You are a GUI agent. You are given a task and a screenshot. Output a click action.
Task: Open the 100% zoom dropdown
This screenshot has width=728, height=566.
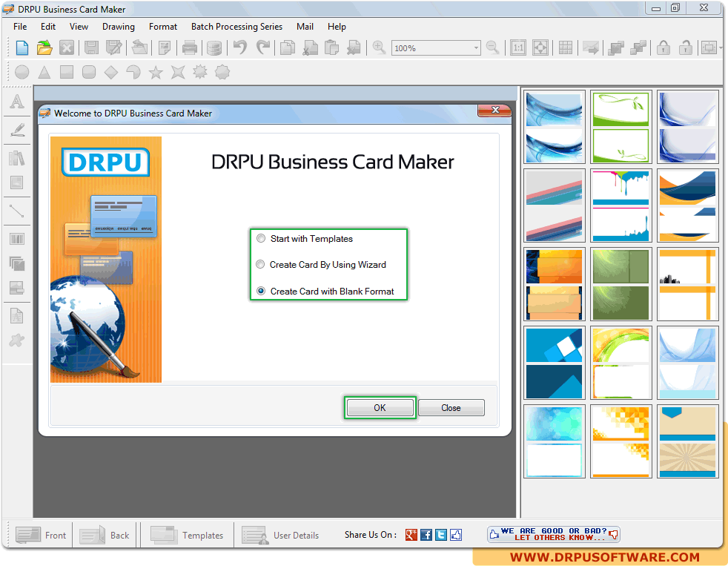point(476,48)
